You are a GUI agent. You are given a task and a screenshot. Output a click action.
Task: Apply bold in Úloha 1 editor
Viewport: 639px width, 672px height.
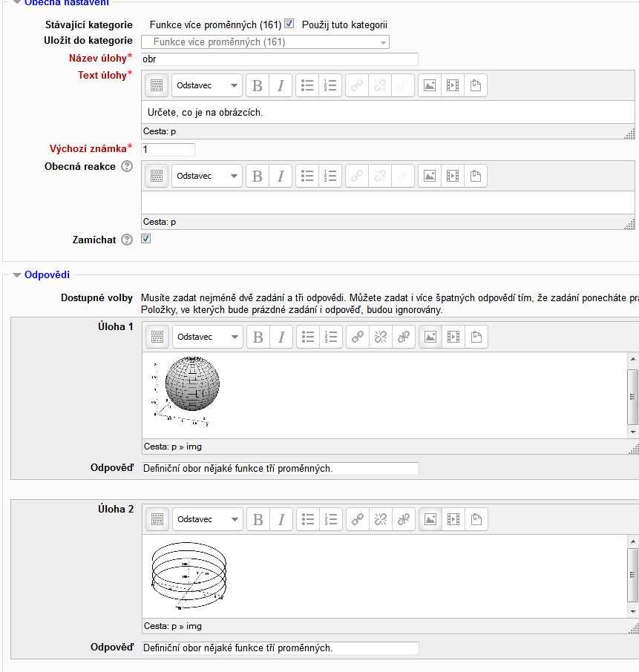click(258, 337)
